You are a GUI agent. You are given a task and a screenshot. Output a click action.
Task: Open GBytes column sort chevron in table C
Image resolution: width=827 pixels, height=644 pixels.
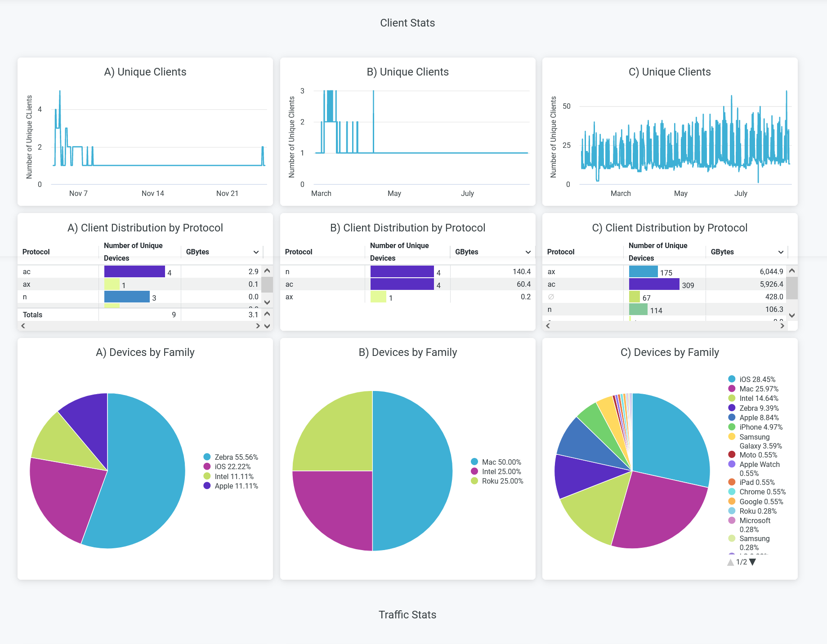(x=781, y=252)
